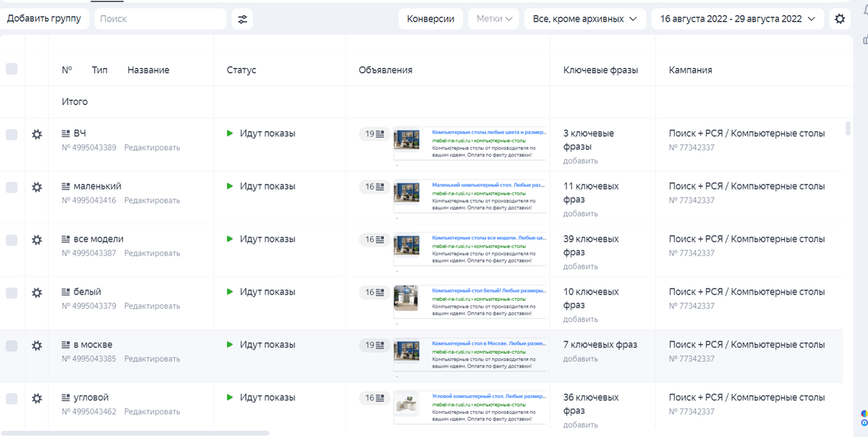The width and height of the screenshot is (868, 437).
Task: Open campaign link in маленький row
Action: point(747,186)
